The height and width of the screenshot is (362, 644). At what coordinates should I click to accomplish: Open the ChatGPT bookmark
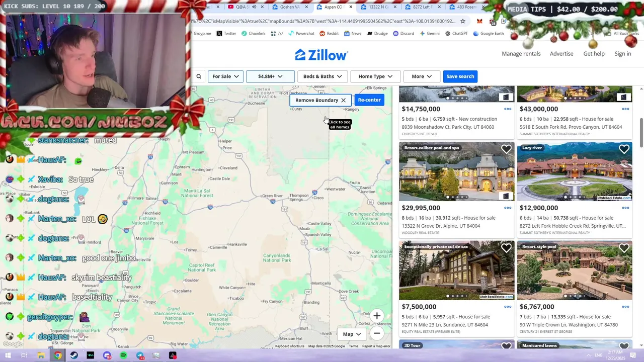click(456, 34)
